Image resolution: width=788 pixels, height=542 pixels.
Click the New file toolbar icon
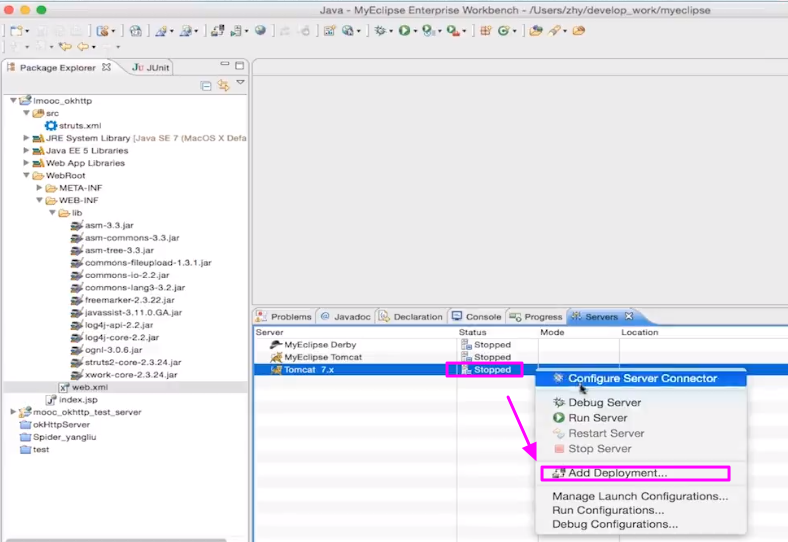(15, 31)
